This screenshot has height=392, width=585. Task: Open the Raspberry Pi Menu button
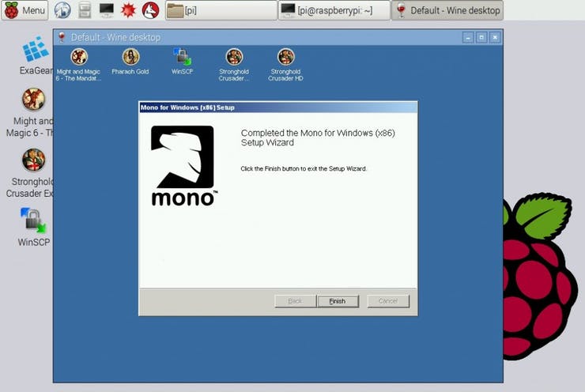pyautogui.click(x=25, y=10)
